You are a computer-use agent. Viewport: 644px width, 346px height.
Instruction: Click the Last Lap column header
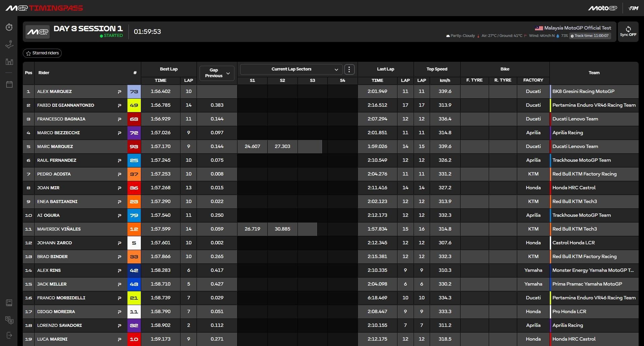point(385,69)
